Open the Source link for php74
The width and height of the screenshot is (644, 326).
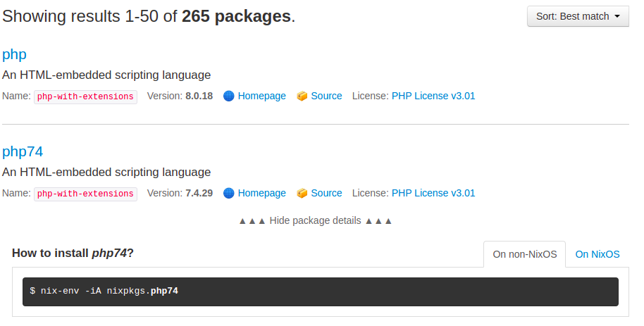pyautogui.click(x=326, y=193)
